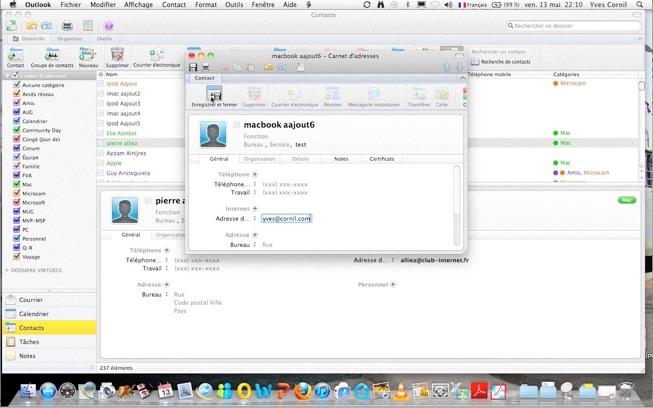Toggle the Microcam category checkbox
The height and width of the screenshot is (408, 653).
(17, 193)
